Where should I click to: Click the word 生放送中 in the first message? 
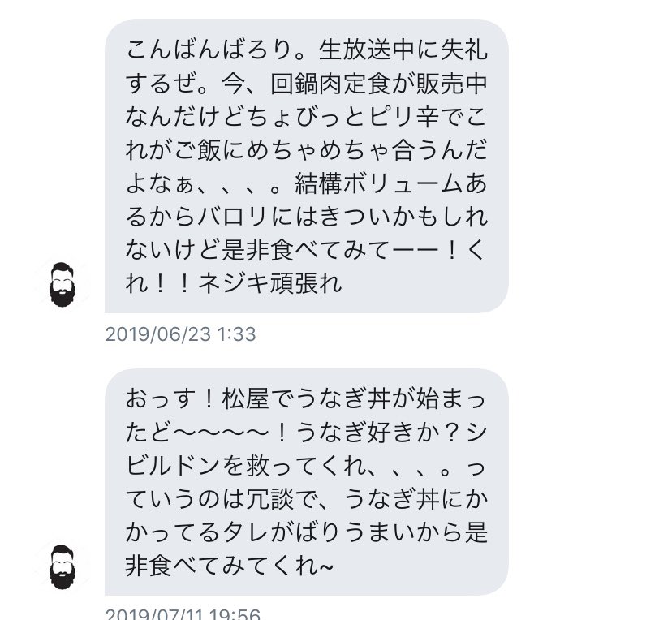366,50
